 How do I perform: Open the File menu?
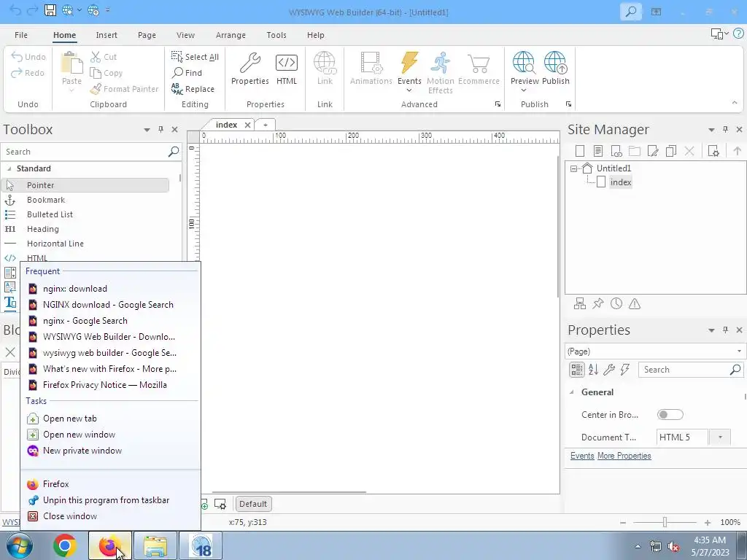point(21,35)
